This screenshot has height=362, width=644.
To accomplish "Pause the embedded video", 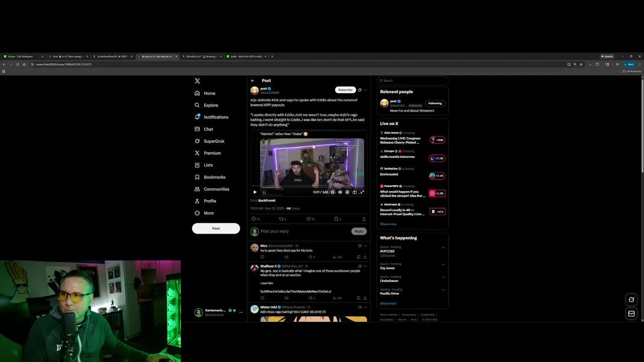I will coord(264,192).
